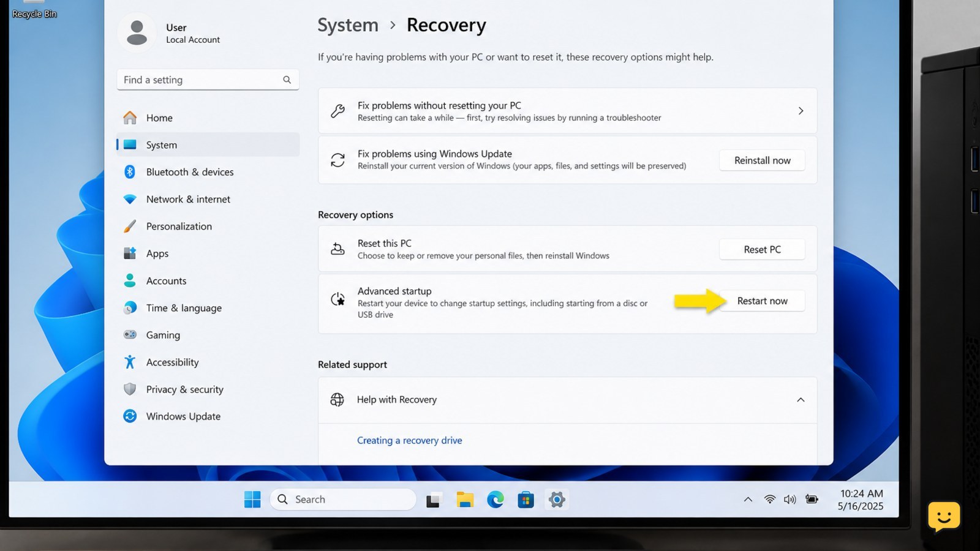Click the Time & language globe icon
Viewport: 980px width, 551px height.
[130, 308]
